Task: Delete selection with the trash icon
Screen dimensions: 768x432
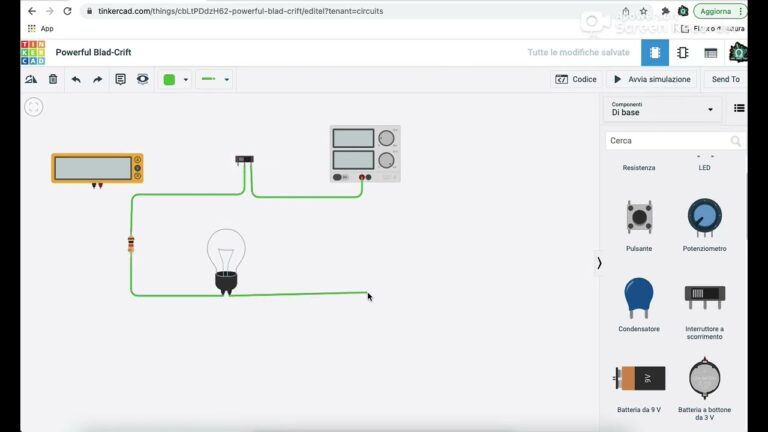Action: (53, 79)
